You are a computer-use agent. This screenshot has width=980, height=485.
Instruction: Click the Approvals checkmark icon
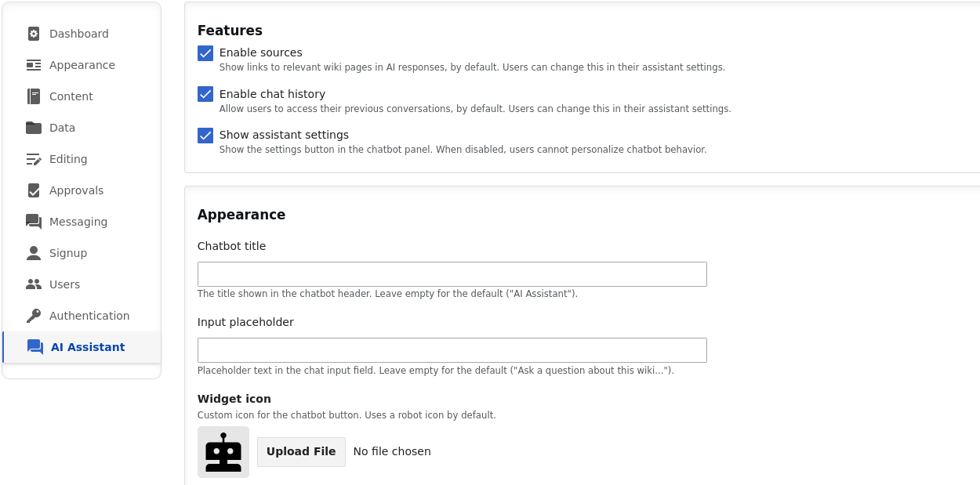33,190
